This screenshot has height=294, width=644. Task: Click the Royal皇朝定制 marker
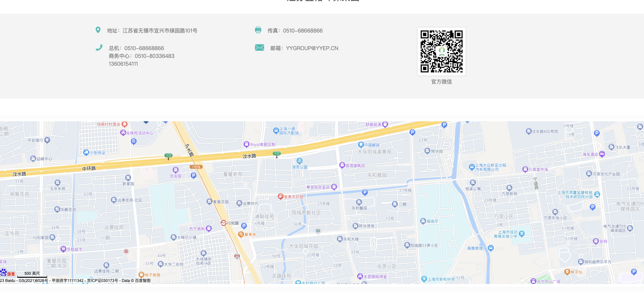[x=247, y=144]
